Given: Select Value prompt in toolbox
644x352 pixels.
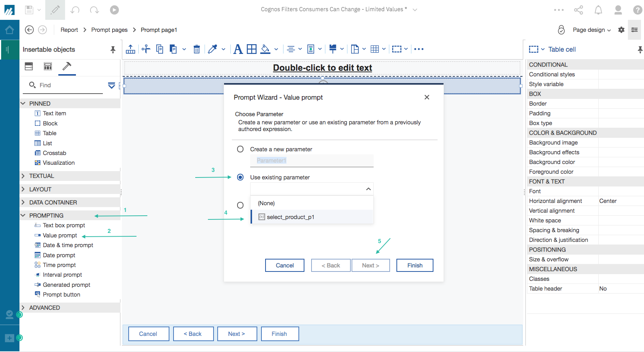Looking at the screenshot, I should [60, 235].
